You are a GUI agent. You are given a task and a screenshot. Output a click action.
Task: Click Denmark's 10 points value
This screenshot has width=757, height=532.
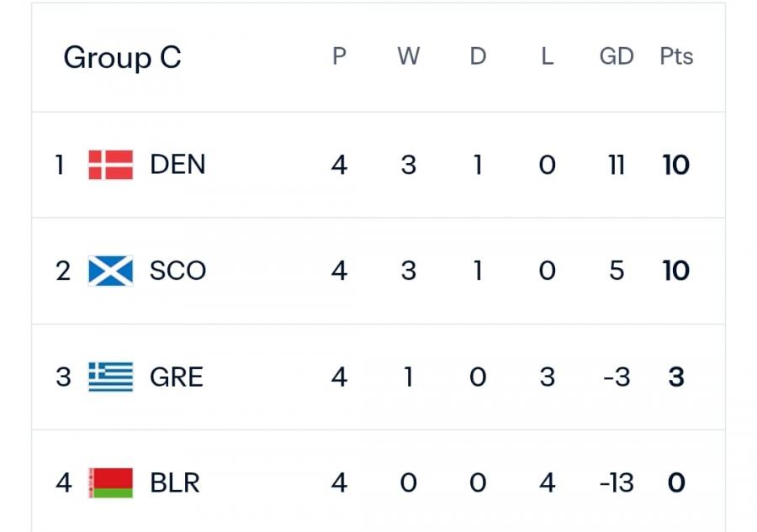pyautogui.click(x=676, y=165)
